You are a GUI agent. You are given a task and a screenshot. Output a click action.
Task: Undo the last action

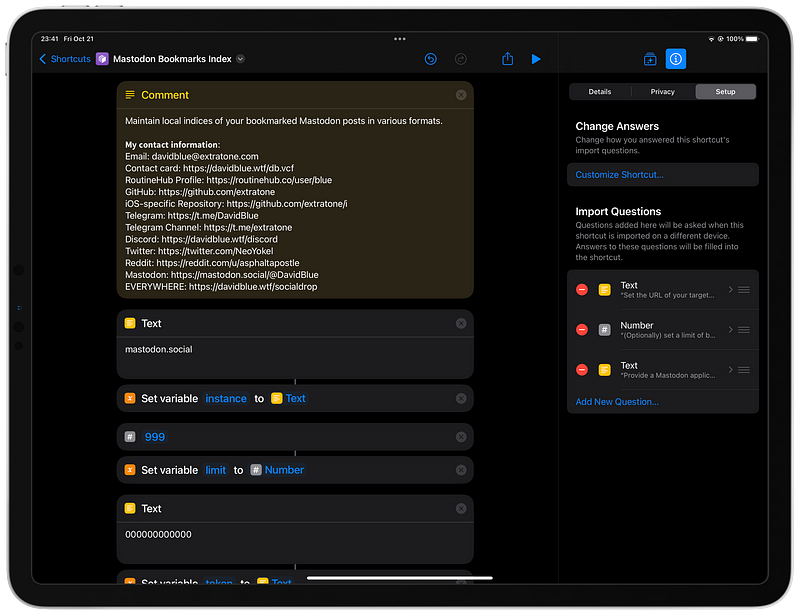tap(431, 59)
